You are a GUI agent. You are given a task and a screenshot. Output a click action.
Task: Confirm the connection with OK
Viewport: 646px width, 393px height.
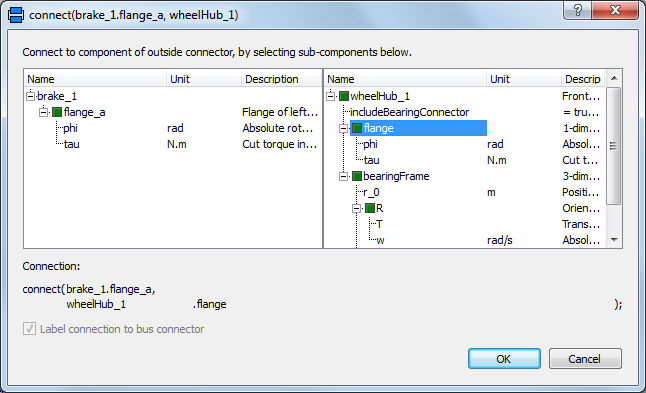[504, 359]
